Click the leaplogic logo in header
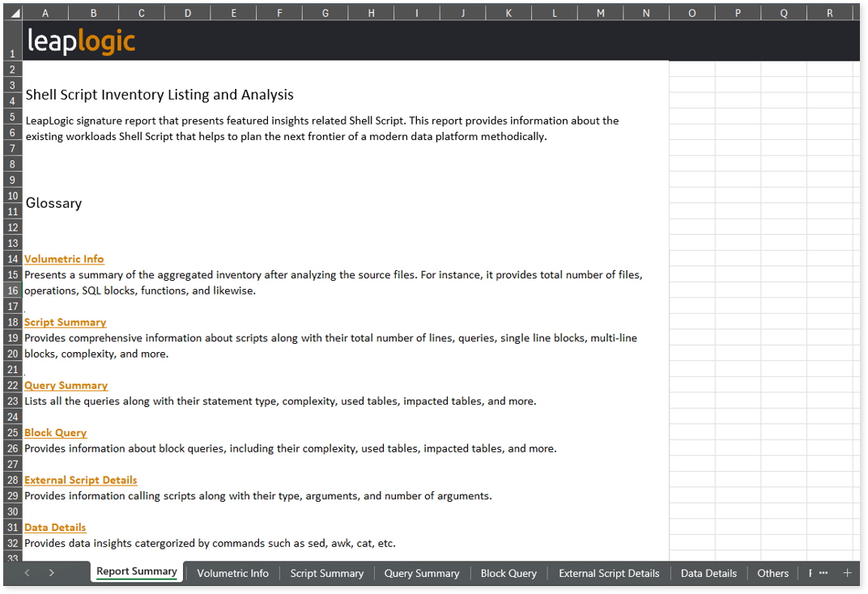 pyautogui.click(x=81, y=41)
